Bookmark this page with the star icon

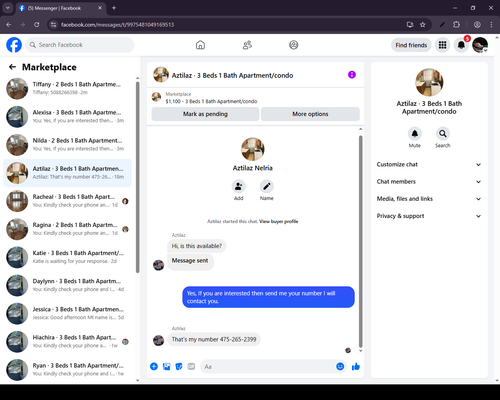click(x=423, y=25)
